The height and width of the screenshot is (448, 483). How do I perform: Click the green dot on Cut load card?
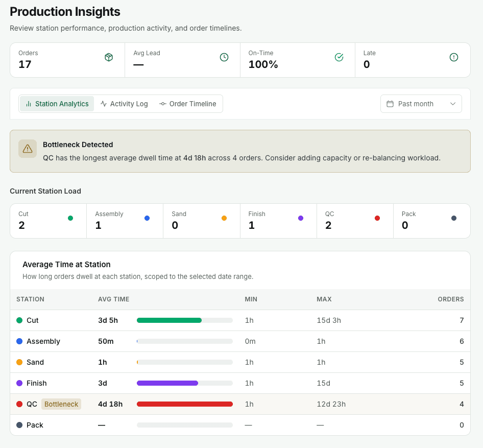pyautogui.click(x=70, y=218)
